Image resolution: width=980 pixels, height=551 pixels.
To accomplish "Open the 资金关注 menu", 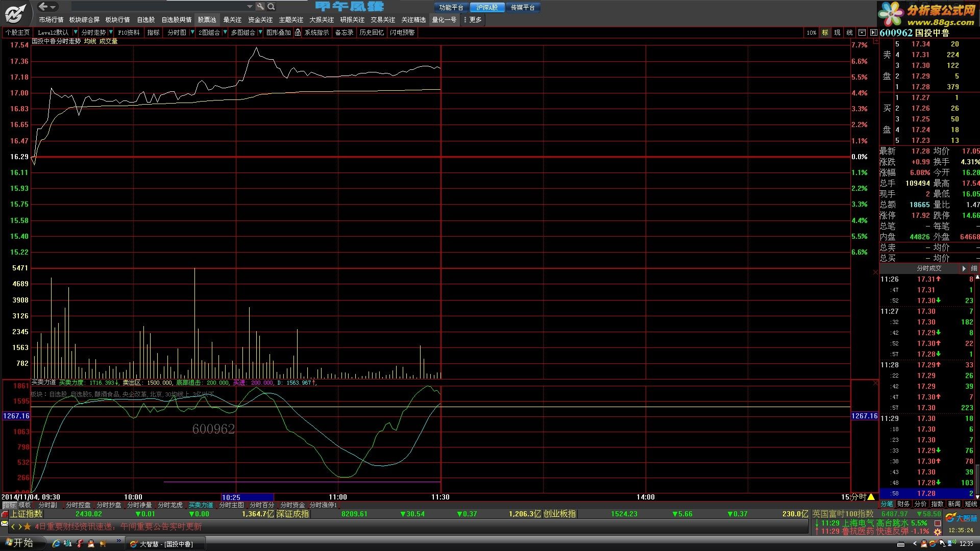I will pos(260,19).
